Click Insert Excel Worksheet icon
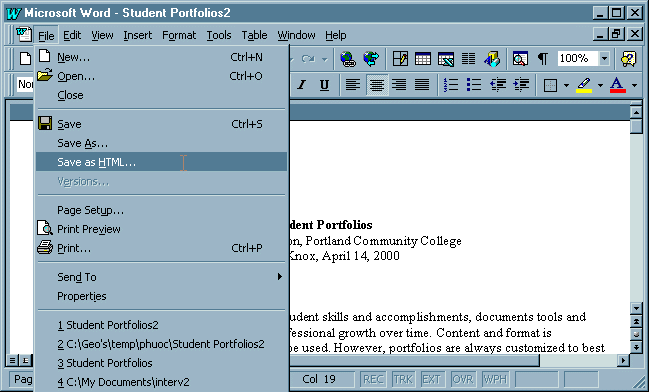The width and height of the screenshot is (649, 392). point(446,59)
